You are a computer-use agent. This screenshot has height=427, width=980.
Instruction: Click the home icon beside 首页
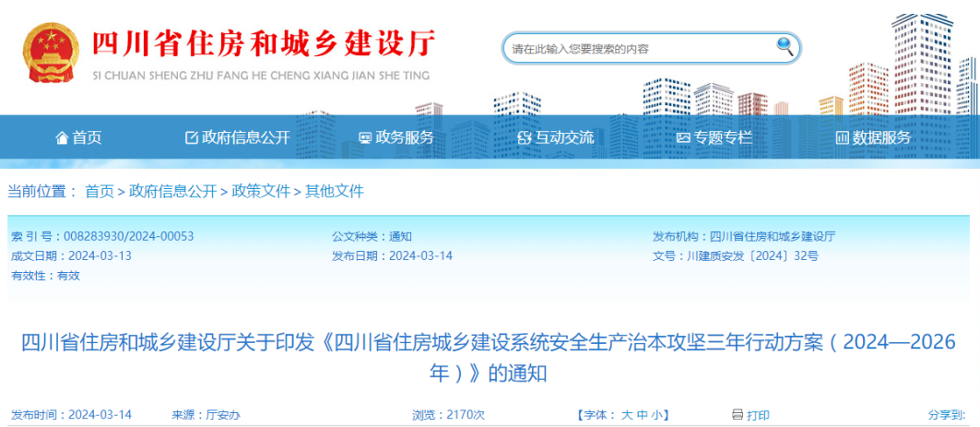62,137
